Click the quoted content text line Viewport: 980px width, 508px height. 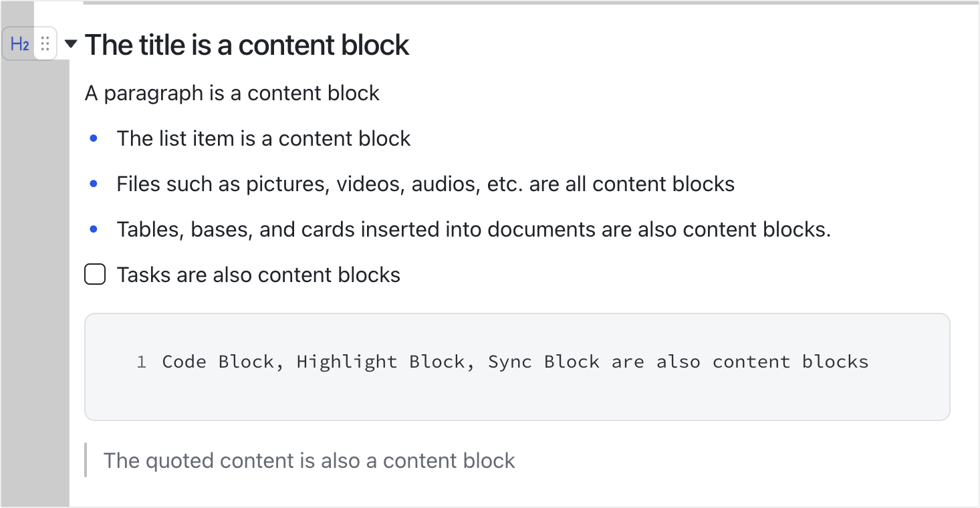click(308, 460)
